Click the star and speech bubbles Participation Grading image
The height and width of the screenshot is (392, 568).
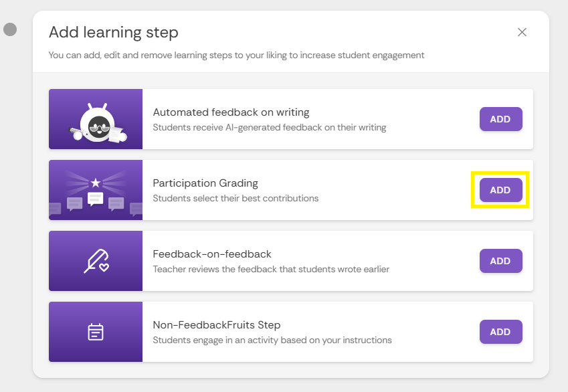[x=96, y=190]
